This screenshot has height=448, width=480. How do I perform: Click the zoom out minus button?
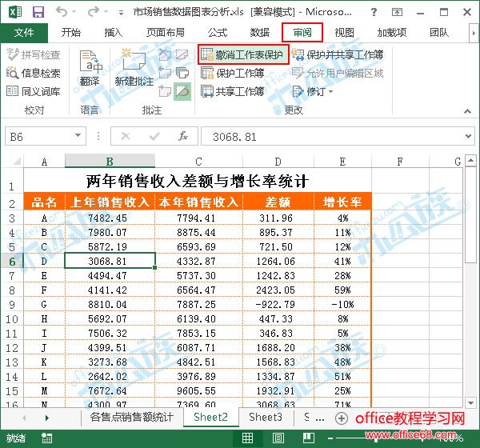point(330,438)
